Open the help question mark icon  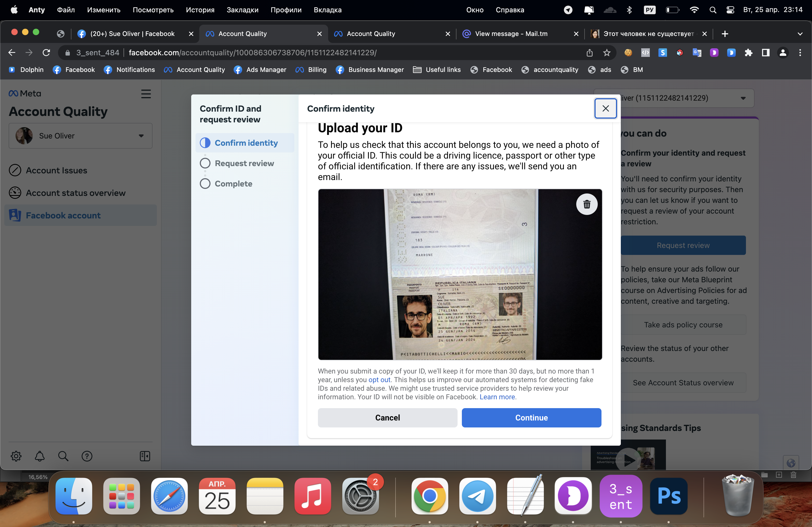tap(87, 456)
